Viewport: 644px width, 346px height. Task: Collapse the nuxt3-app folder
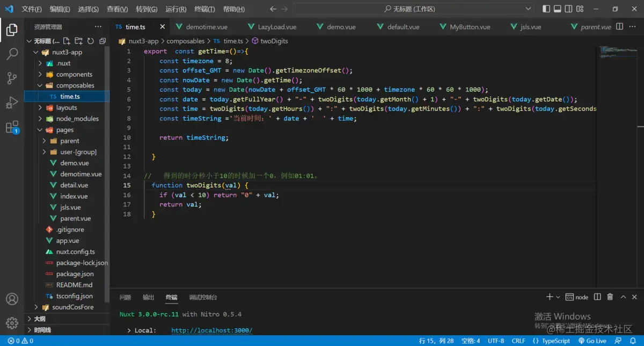(x=36, y=52)
